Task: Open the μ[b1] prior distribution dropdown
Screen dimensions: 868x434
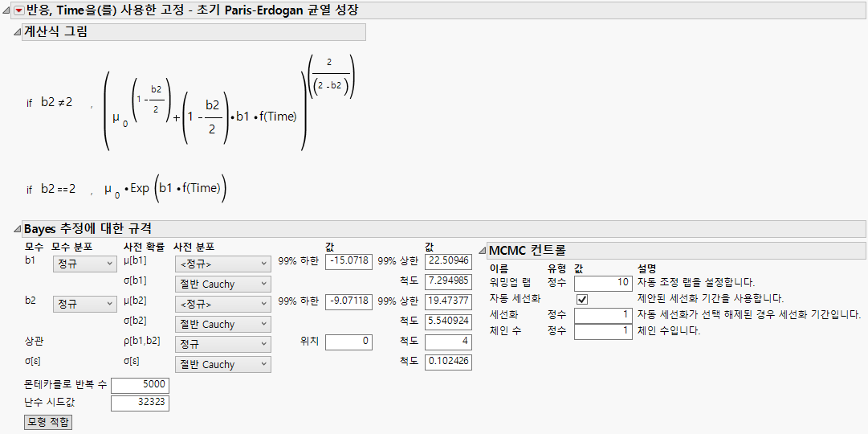Action: click(222, 264)
